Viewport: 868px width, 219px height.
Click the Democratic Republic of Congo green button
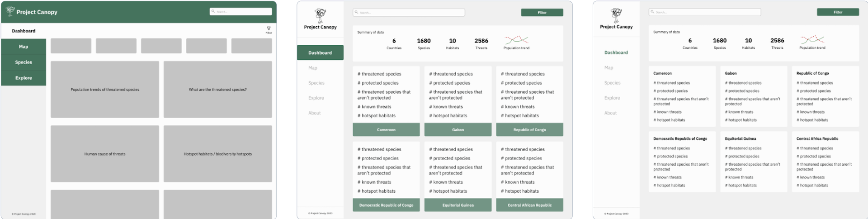point(386,205)
